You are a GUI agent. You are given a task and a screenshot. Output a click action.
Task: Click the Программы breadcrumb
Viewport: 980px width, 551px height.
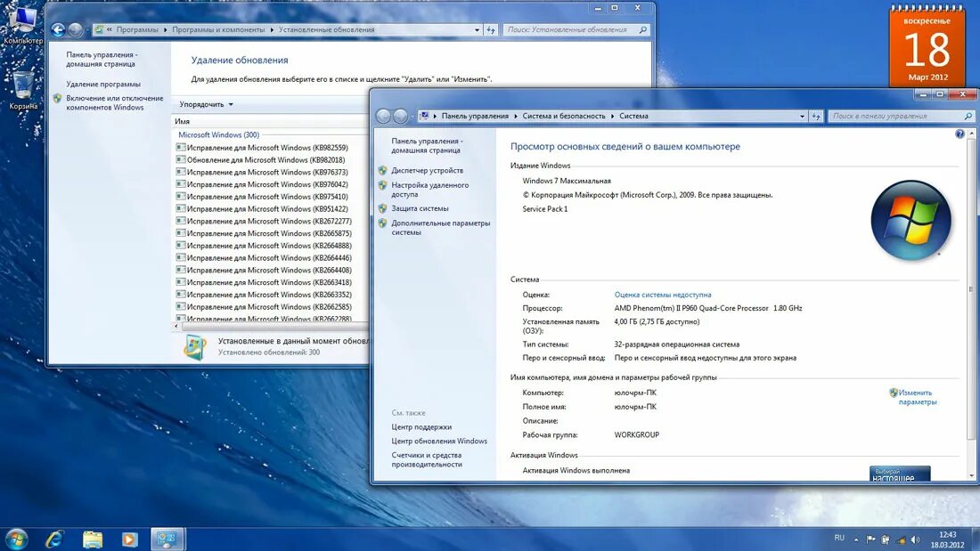[x=137, y=29]
